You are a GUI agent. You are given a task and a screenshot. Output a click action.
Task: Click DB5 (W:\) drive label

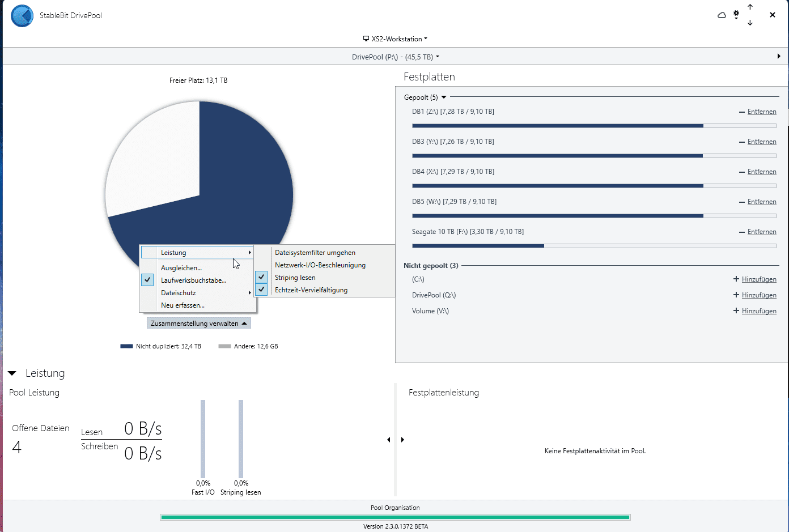tap(454, 202)
